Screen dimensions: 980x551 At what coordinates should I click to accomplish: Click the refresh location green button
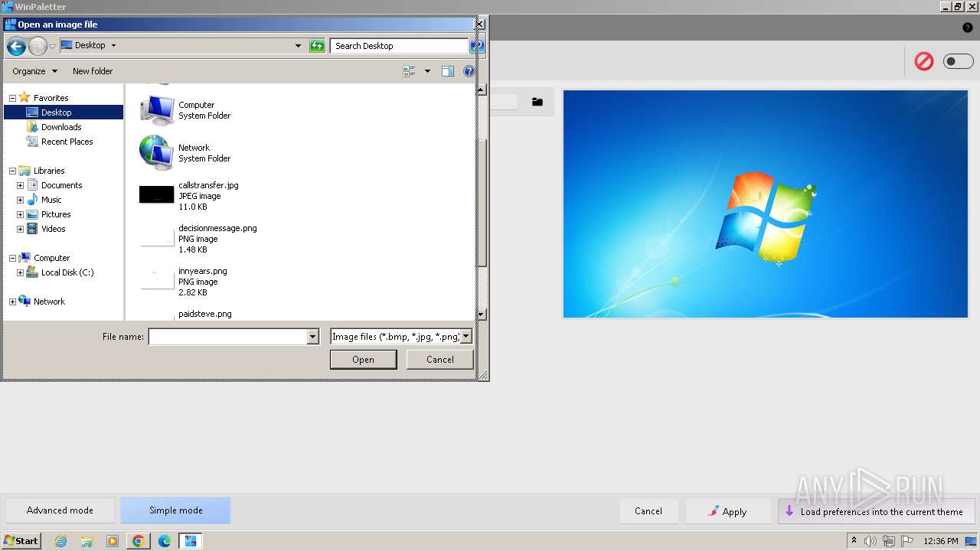[317, 46]
